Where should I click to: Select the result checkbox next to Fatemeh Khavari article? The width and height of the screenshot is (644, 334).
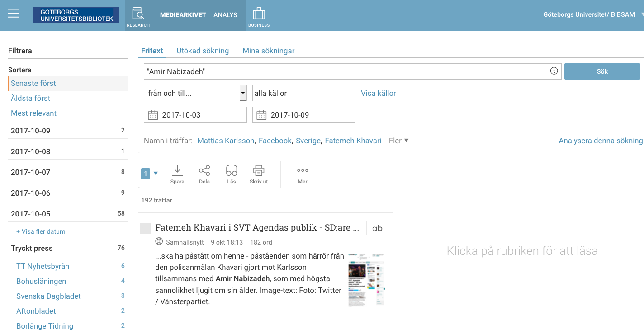(145, 228)
